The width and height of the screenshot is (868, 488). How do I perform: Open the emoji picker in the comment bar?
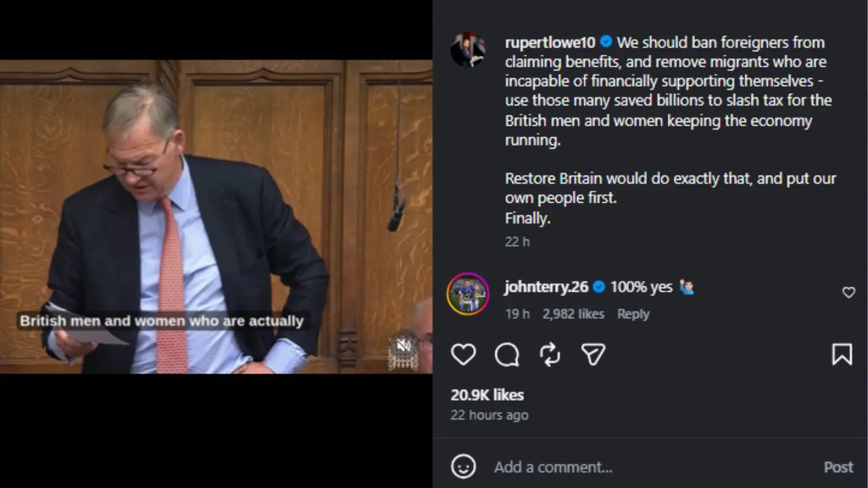pos(463,467)
